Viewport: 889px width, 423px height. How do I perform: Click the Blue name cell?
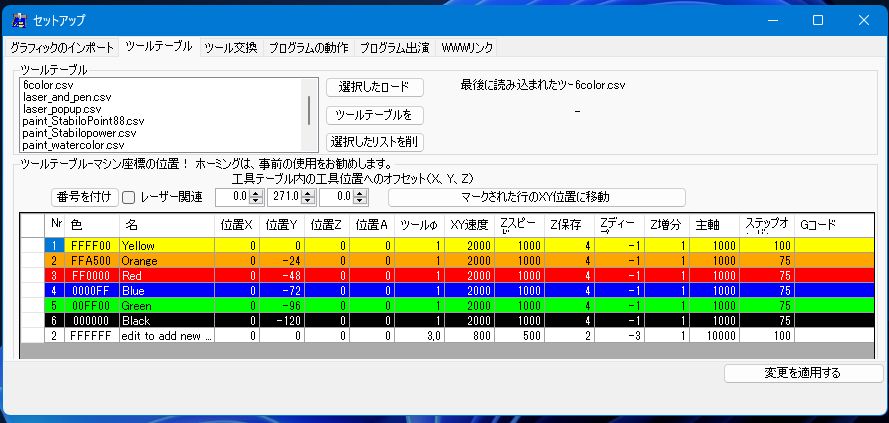pyautogui.click(x=167, y=291)
